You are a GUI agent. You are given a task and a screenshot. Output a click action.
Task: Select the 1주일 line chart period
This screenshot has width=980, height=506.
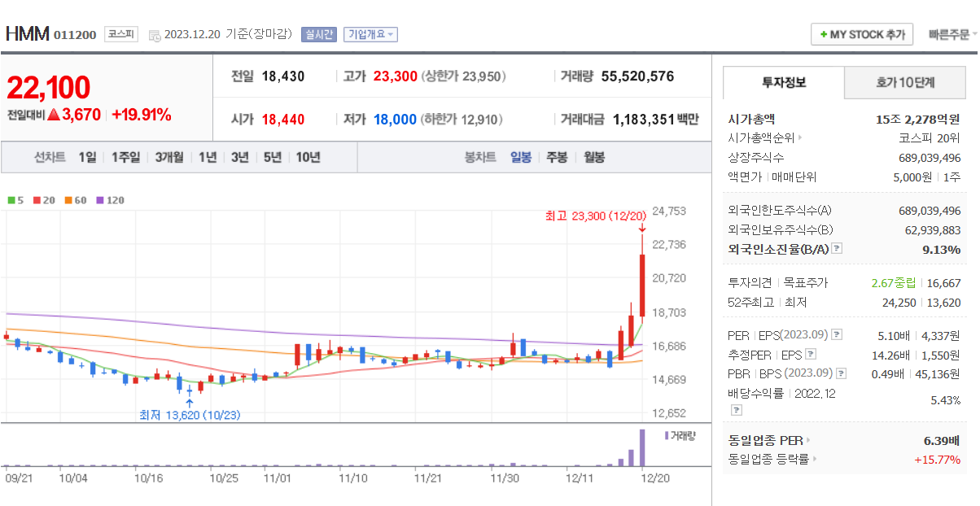[x=125, y=158]
